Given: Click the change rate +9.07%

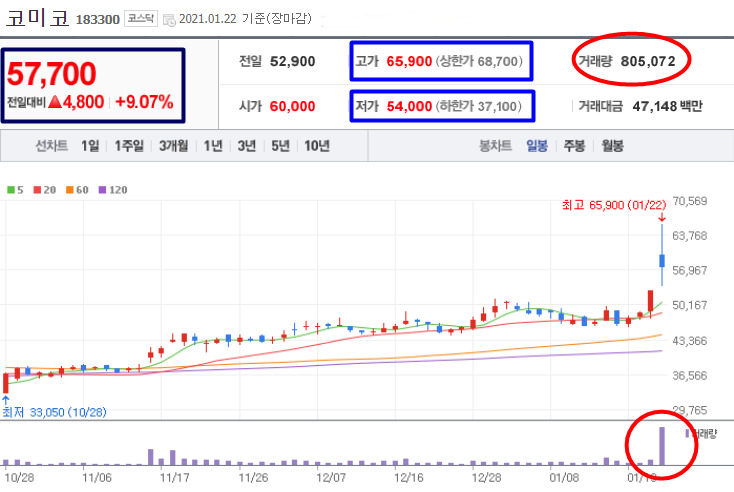Looking at the screenshot, I should (144, 102).
